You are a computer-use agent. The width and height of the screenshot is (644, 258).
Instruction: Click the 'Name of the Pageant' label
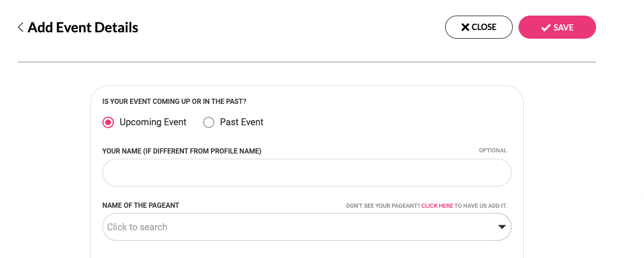140,205
